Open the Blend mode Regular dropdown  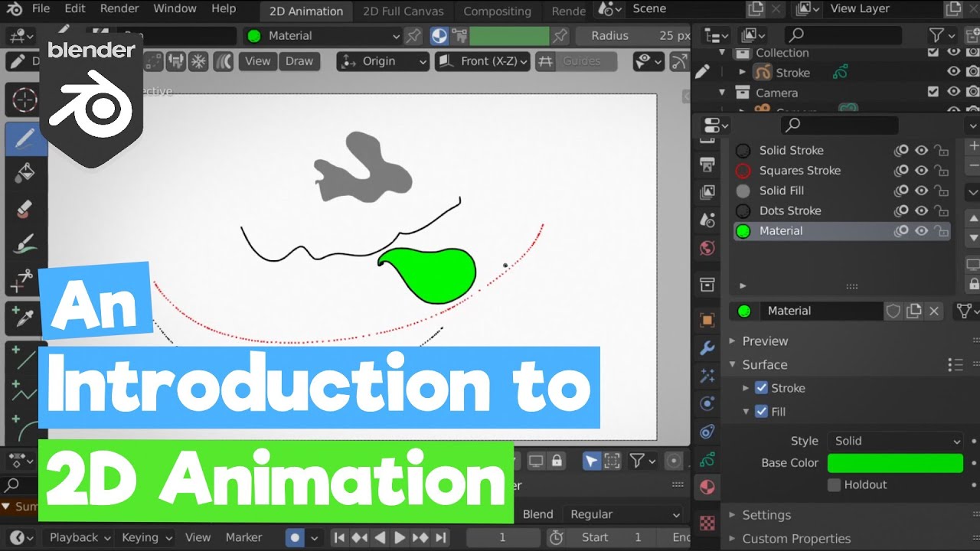(x=622, y=514)
